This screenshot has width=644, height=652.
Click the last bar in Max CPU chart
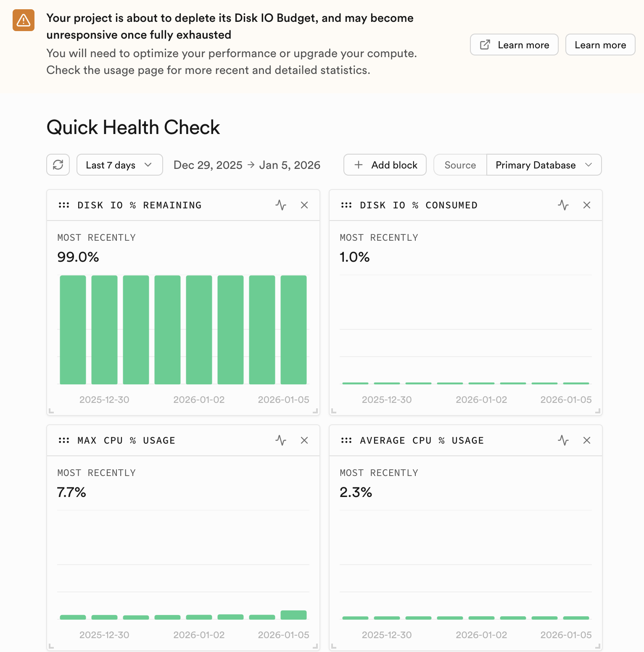point(293,615)
